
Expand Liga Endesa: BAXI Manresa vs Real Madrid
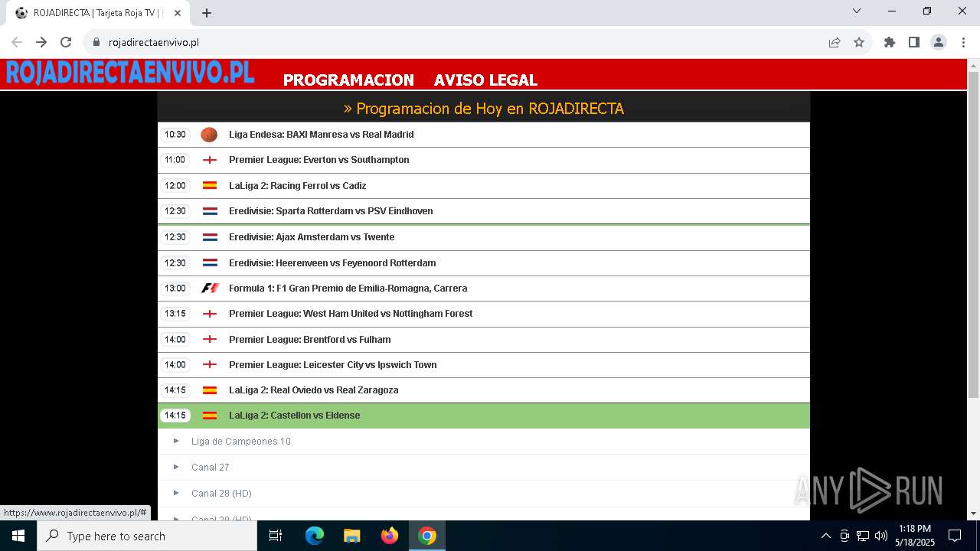(x=483, y=135)
